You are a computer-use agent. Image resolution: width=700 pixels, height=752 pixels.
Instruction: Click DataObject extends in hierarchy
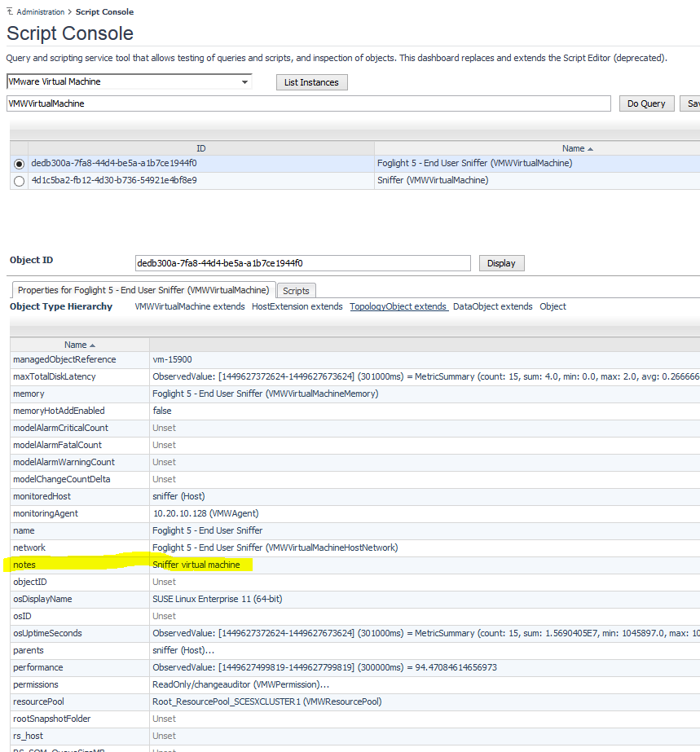(493, 306)
